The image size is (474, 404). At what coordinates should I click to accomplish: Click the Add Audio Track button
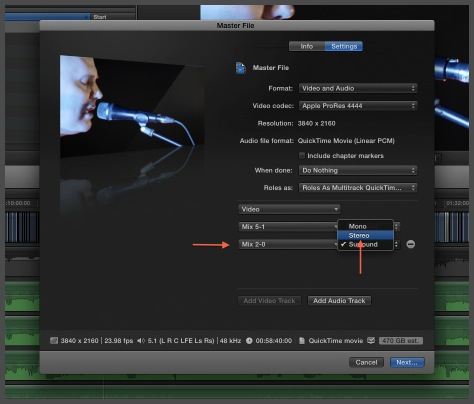coord(339,301)
